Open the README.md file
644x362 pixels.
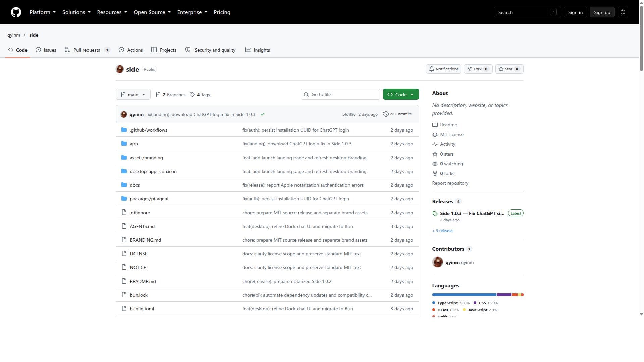[143, 281]
